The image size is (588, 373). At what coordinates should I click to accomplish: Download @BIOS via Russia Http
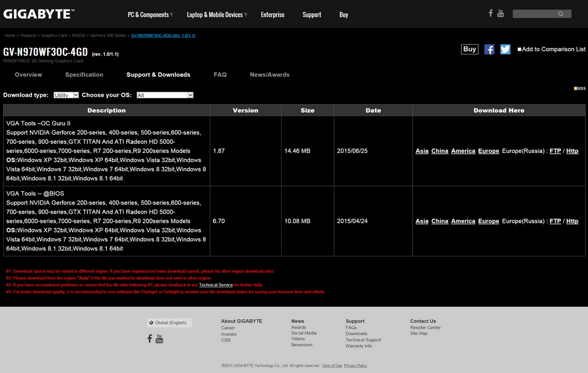[x=572, y=221]
